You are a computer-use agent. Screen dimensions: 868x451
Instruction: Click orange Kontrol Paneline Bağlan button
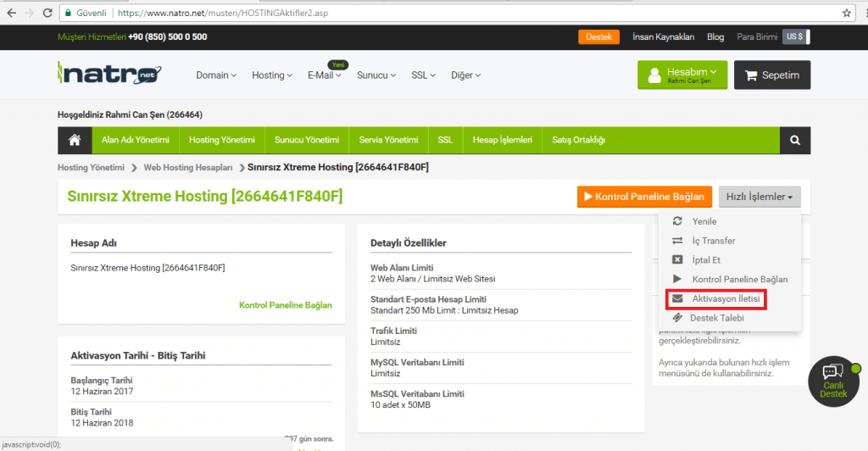pyautogui.click(x=644, y=197)
